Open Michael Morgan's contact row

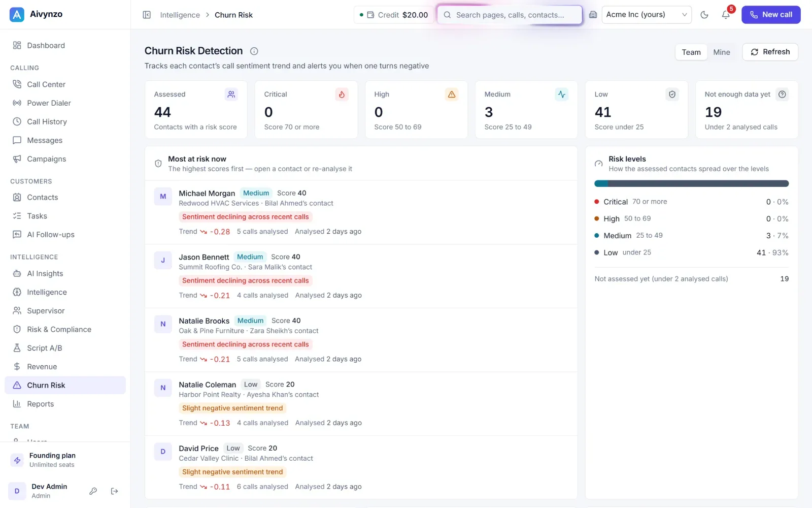coord(361,212)
